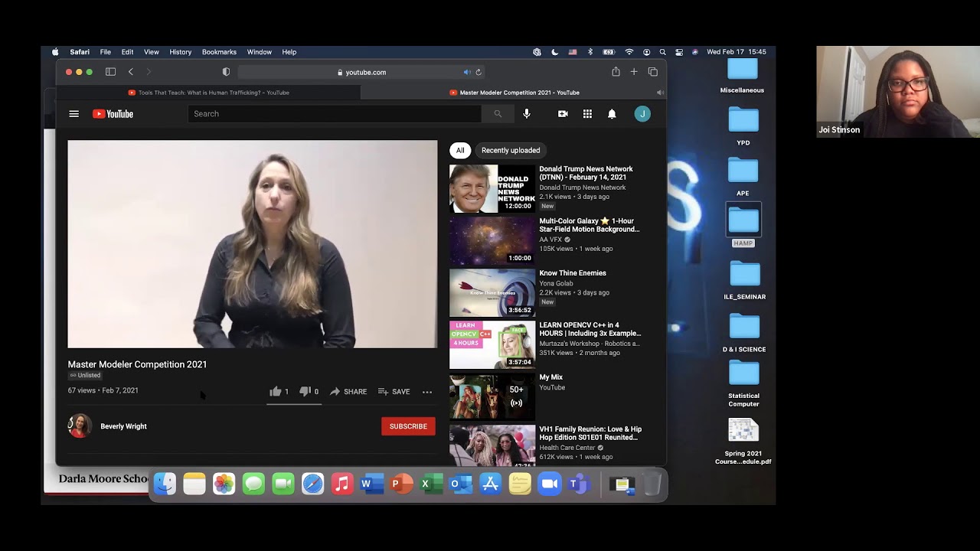Like the Master Modeler Competition video
This screenshot has height=551, width=980.
[x=279, y=391]
